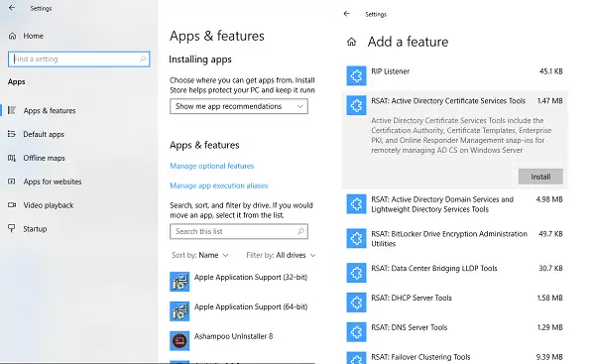Click the Ashampoo UnInstaller 8 icon
The width and height of the screenshot is (595, 364).
point(179,340)
